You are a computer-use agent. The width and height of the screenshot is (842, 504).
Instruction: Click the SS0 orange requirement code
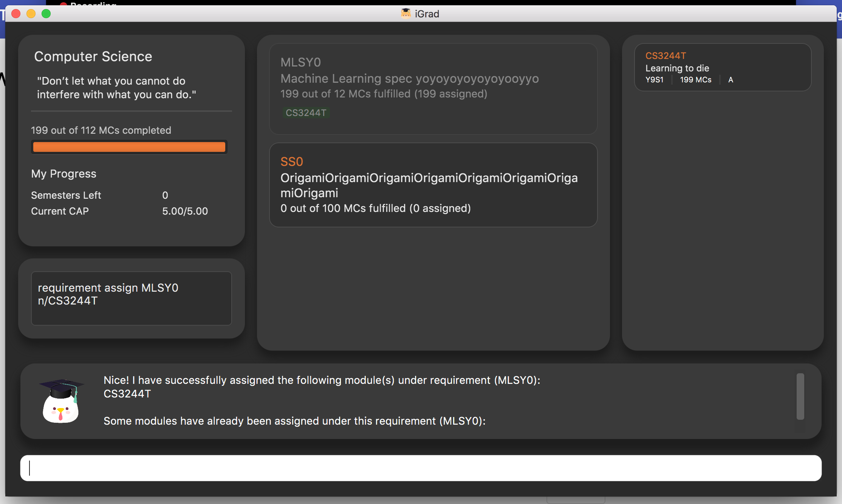click(x=291, y=162)
